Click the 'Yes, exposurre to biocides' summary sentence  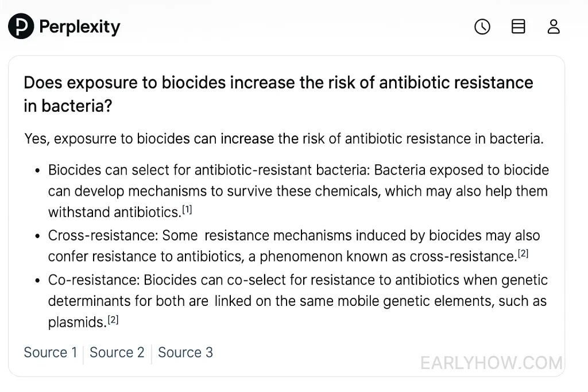[284, 139]
